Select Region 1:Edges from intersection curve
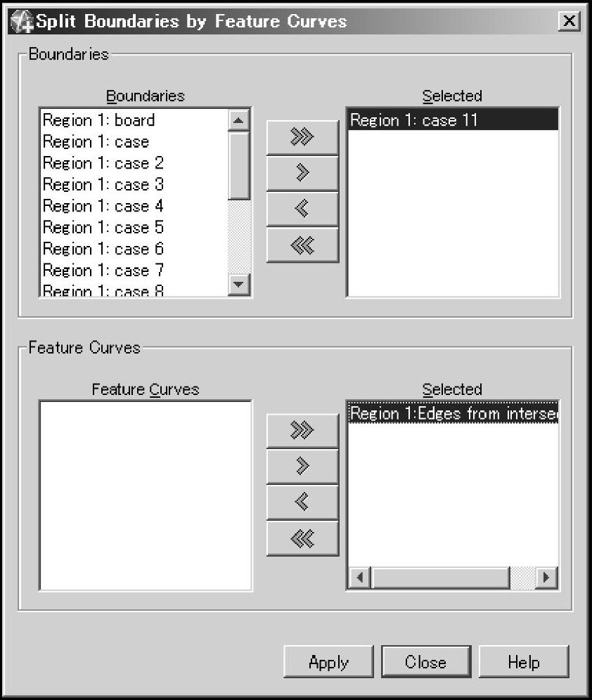This screenshot has height=700, width=592. pyautogui.click(x=453, y=413)
